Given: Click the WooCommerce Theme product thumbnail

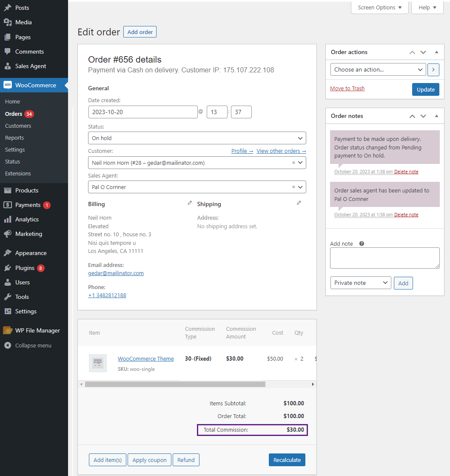Looking at the screenshot, I should pos(98,363).
